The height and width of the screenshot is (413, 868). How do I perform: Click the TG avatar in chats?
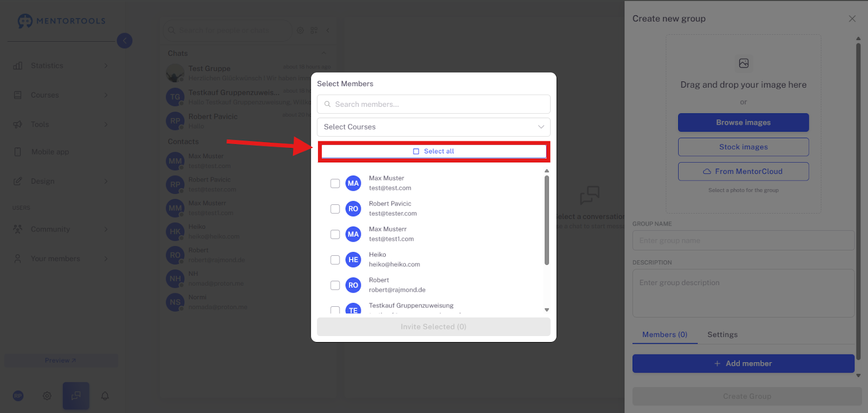(x=175, y=97)
